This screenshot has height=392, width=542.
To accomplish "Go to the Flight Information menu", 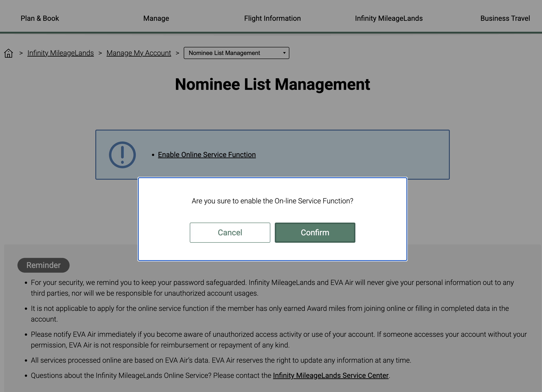I will pos(272,18).
